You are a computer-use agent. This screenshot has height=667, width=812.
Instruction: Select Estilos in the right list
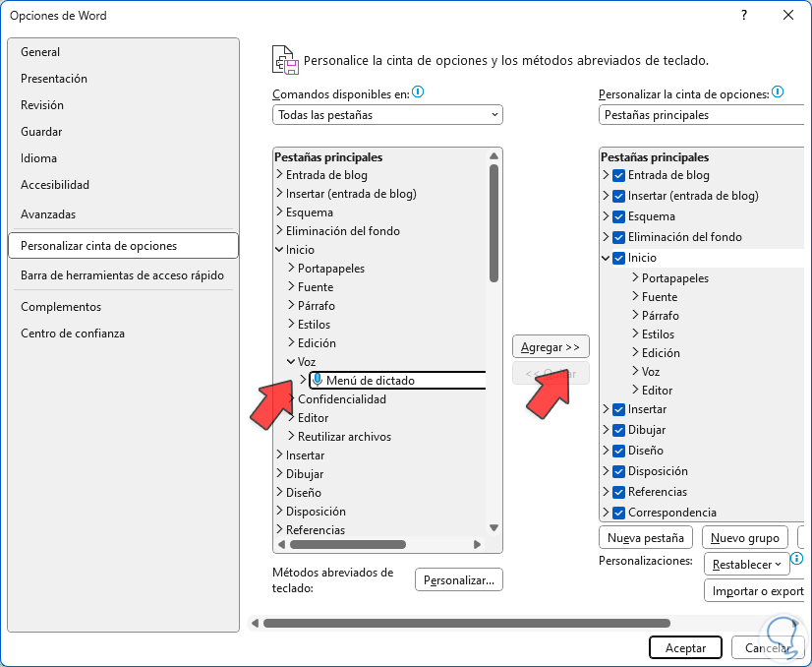point(658,334)
